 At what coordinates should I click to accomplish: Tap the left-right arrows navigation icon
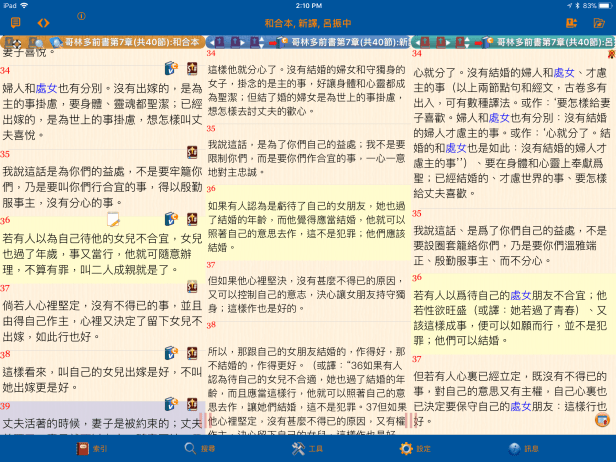pyautogui.click(x=42, y=22)
